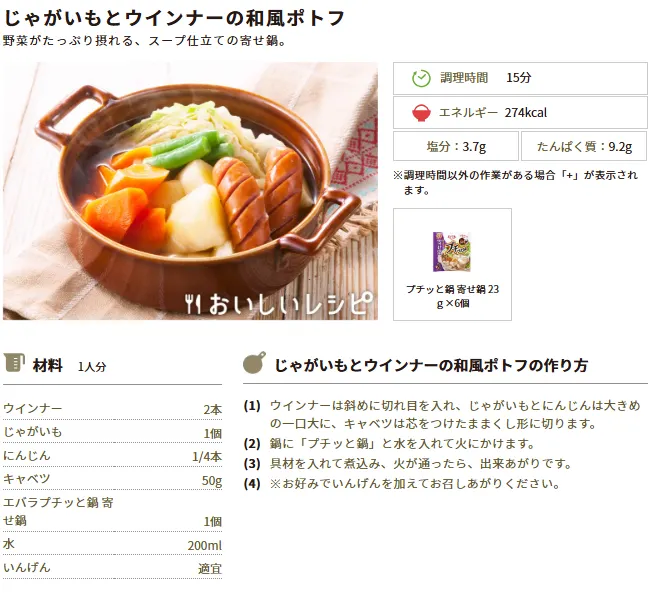Select the エネルギー 274kcal info box

point(520,113)
